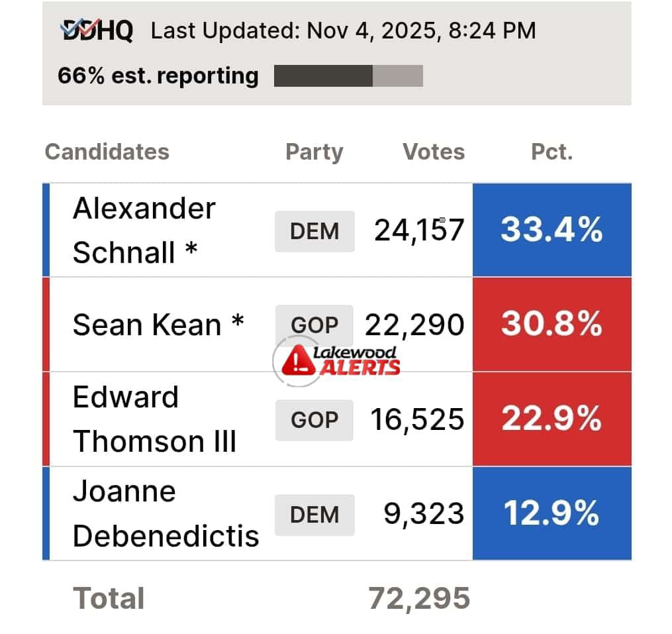Click the Party column header
Image resolution: width=672 pixels, height=634 pixels.
314,152
